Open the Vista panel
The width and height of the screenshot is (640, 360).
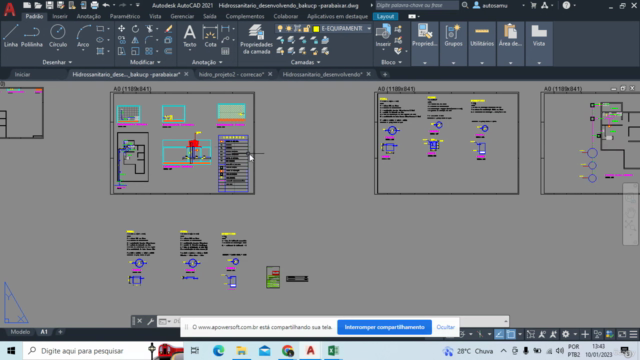click(x=539, y=43)
